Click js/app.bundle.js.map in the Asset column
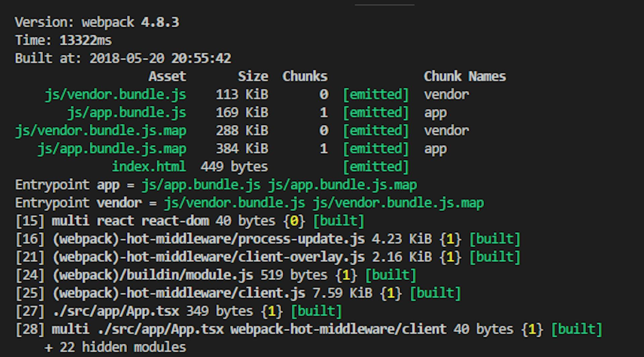The width and height of the screenshot is (644, 357). [x=112, y=149]
